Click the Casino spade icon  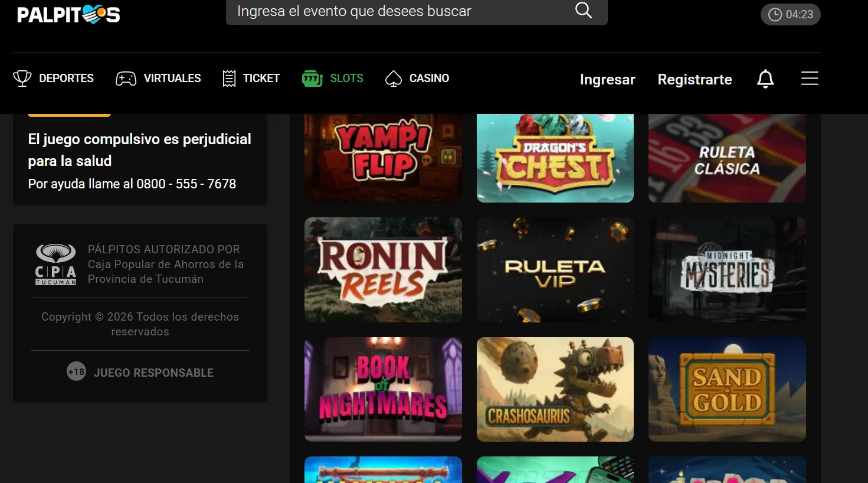[x=394, y=79]
